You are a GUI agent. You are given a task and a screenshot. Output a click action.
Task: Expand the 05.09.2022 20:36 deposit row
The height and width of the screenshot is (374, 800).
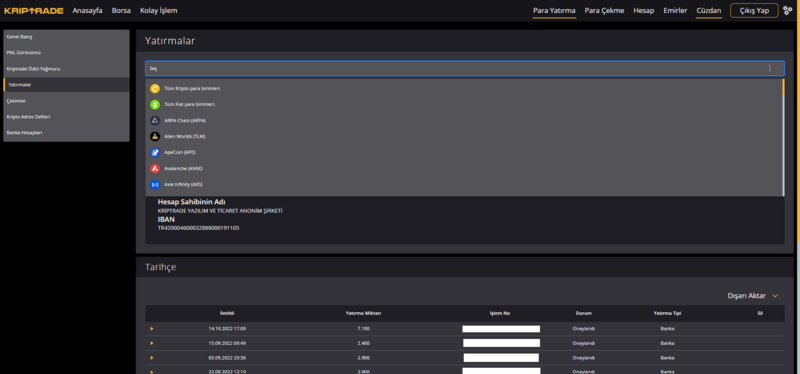click(x=152, y=358)
